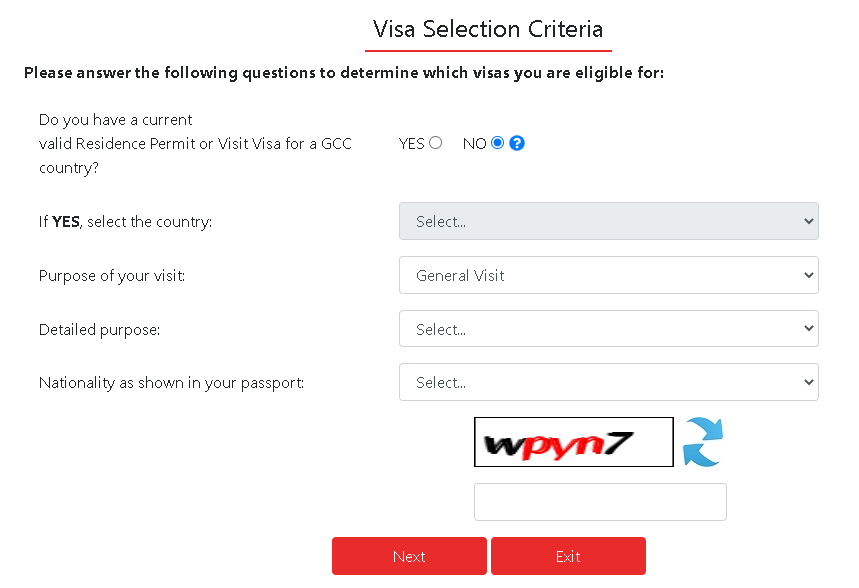The image size is (859, 588).
Task: Open the Nationality dropdown list
Action: [609, 382]
